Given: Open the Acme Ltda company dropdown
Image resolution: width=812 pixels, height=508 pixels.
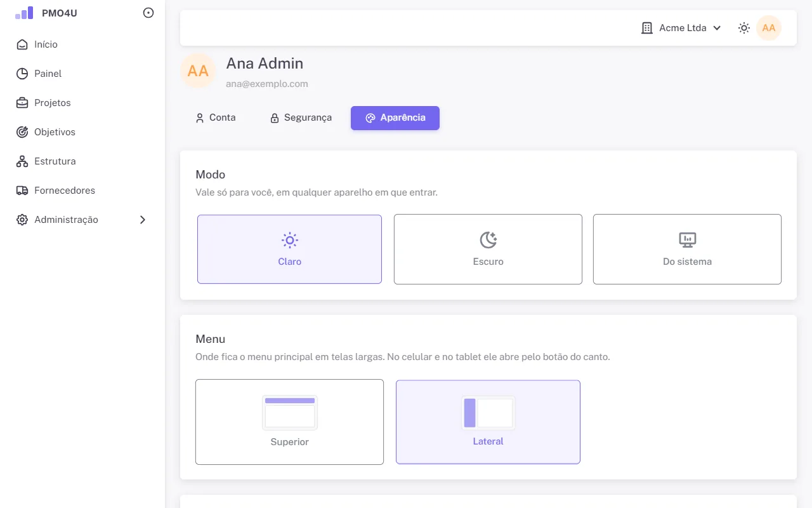Looking at the screenshot, I should [682, 28].
